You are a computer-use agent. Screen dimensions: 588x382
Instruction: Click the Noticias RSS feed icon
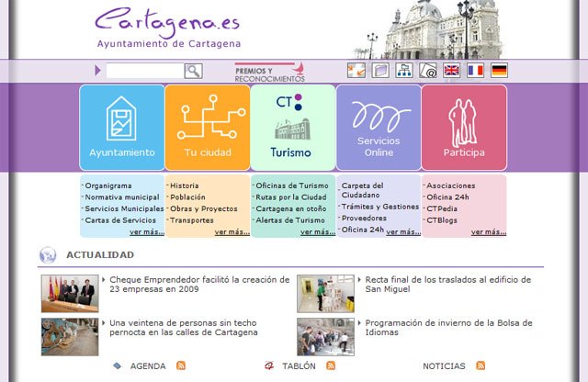pyautogui.click(x=481, y=366)
